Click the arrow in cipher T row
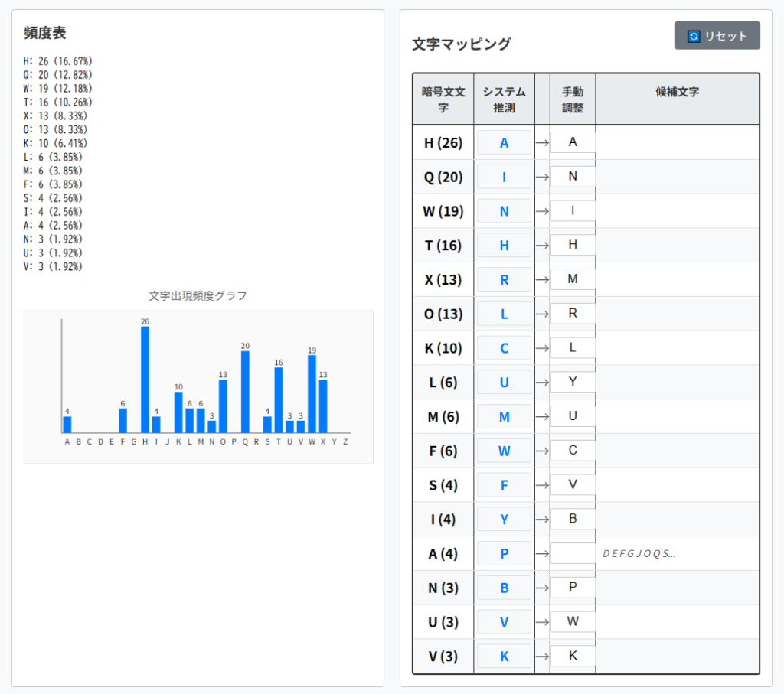The height and width of the screenshot is (694, 784). [x=542, y=245]
